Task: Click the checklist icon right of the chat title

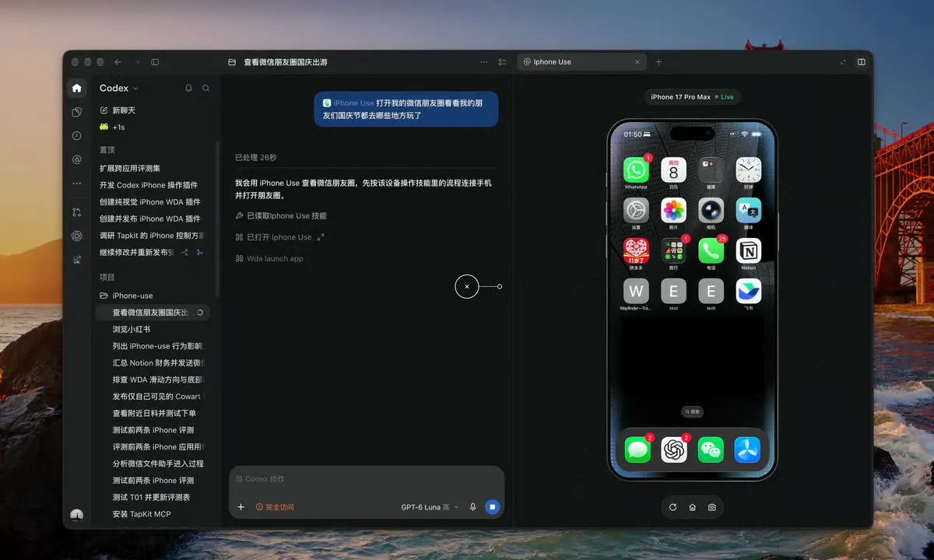Action: [502, 62]
